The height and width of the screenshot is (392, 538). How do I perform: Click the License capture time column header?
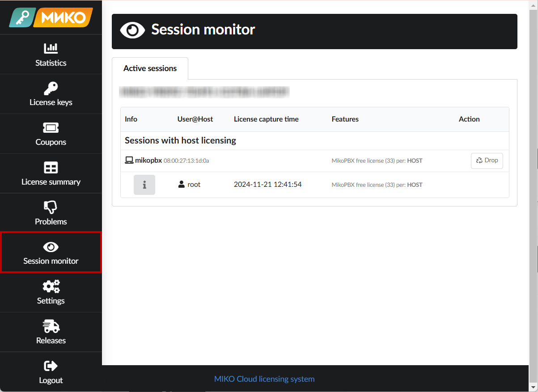[x=266, y=119]
